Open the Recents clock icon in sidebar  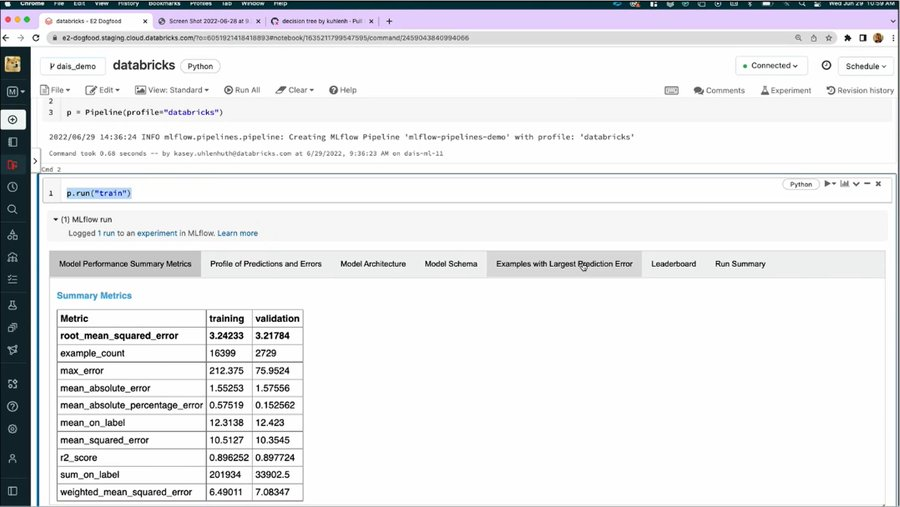13,187
